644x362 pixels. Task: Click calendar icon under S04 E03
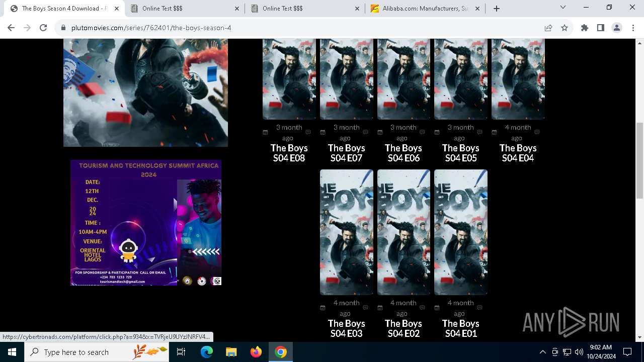tap(323, 308)
